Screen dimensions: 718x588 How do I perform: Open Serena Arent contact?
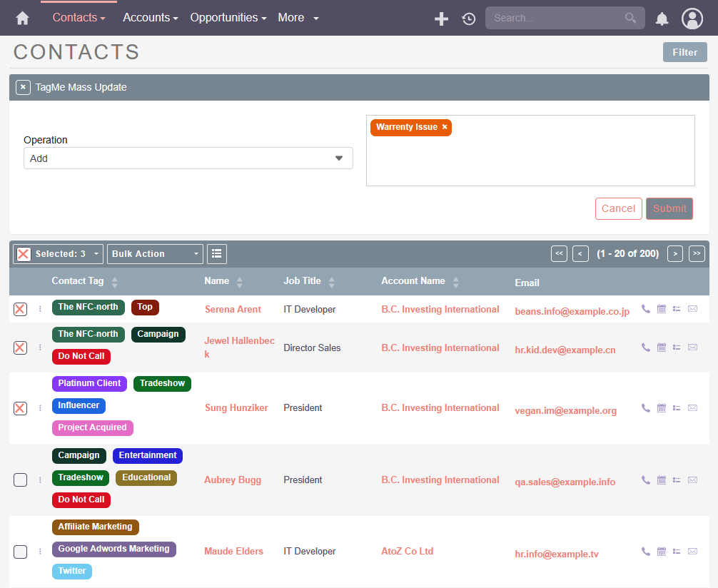click(x=233, y=309)
